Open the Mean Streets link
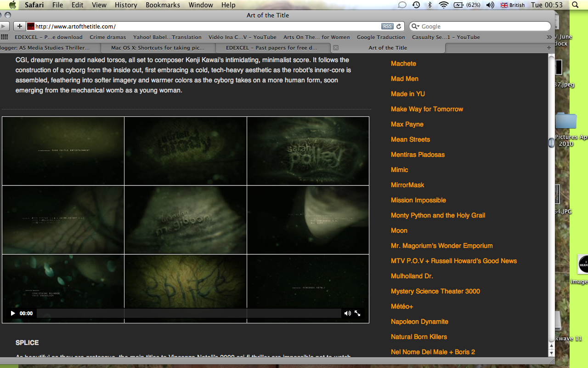 [410, 139]
